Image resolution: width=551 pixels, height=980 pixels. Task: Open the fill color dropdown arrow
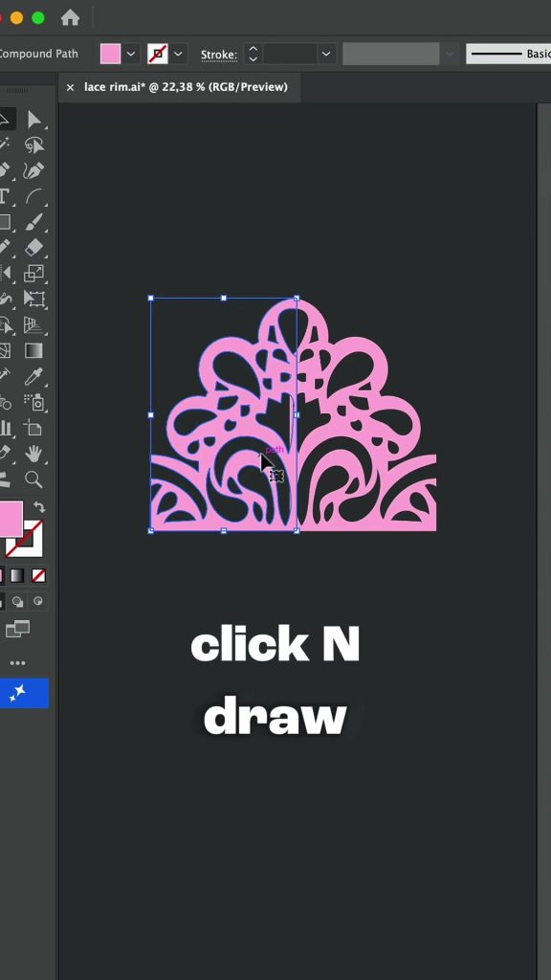click(130, 54)
